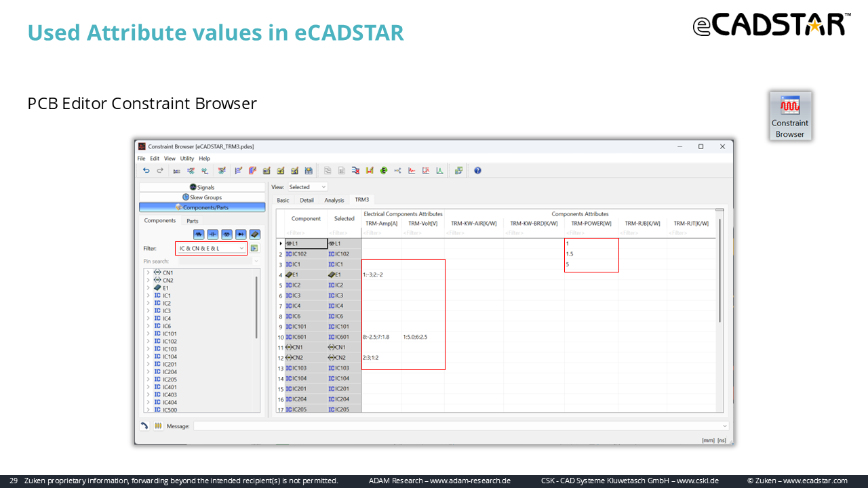Select CN2 TRM-Amp value 2:3;1:2

point(370,357)
